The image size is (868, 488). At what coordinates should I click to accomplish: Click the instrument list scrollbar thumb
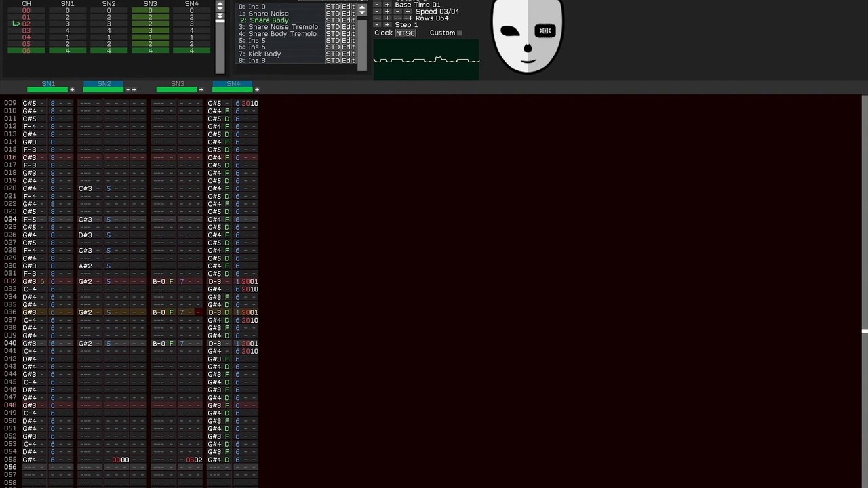(x=362, y=44)
